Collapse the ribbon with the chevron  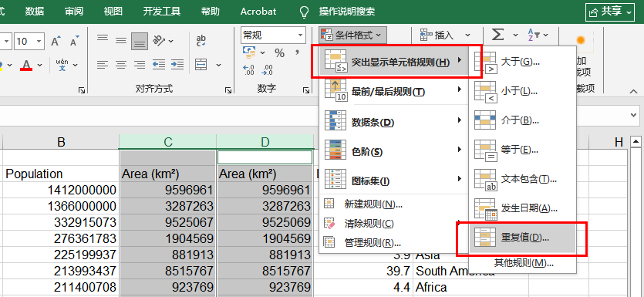coord(634,92)
